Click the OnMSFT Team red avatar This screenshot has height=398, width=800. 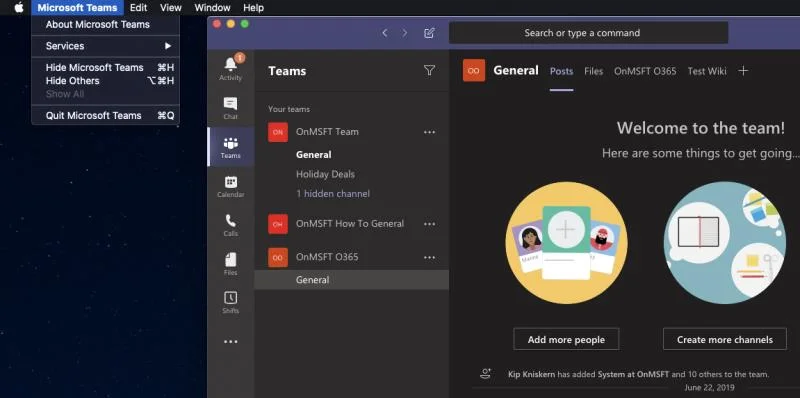click(x=278, y=132)
